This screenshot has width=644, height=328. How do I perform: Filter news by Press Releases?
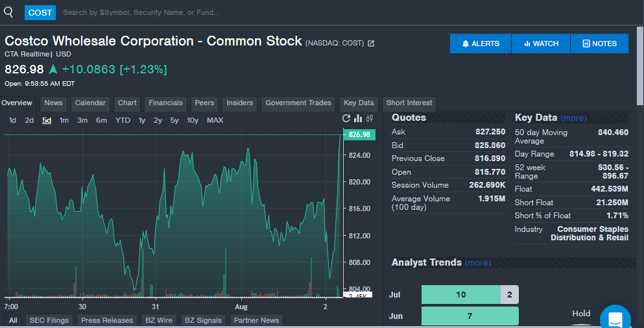pos(107,321)
